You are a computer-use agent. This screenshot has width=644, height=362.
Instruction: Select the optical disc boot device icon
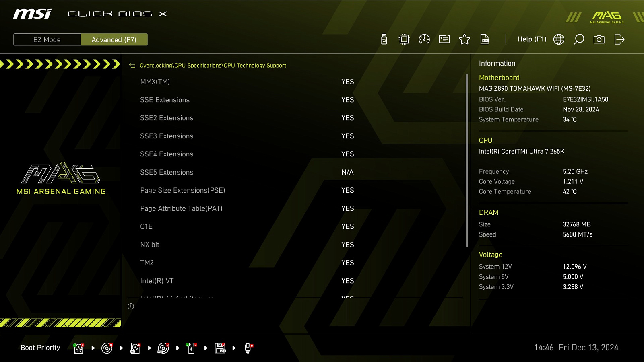[107, 348]
